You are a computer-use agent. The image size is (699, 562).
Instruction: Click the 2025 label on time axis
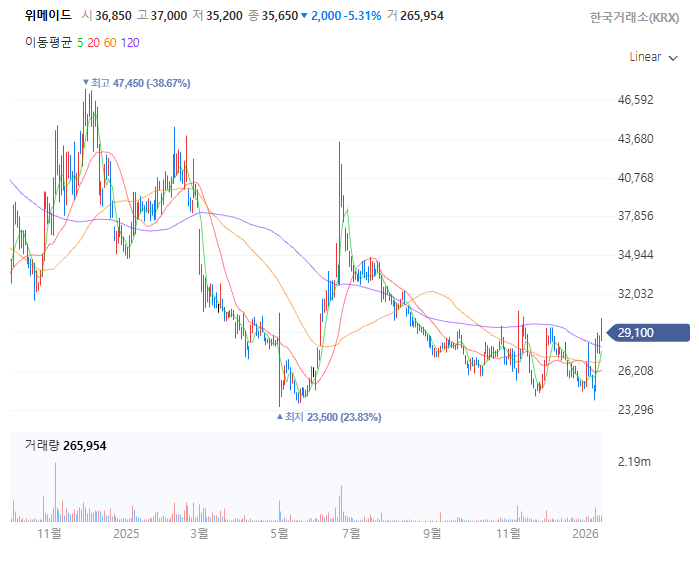pos(126,534)
